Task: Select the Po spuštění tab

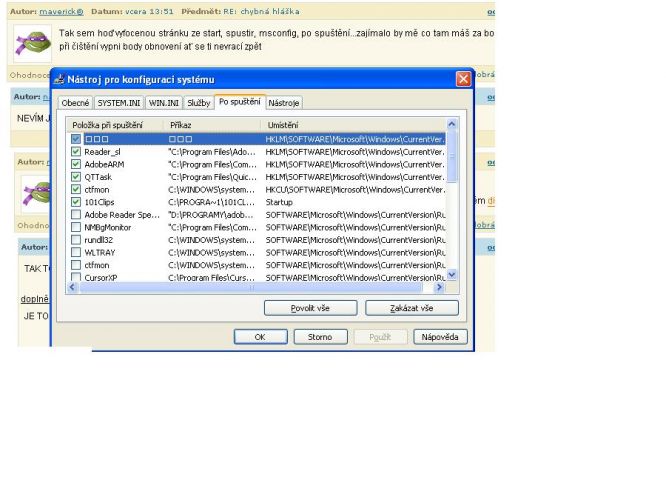Action: (x=240, y=102)
